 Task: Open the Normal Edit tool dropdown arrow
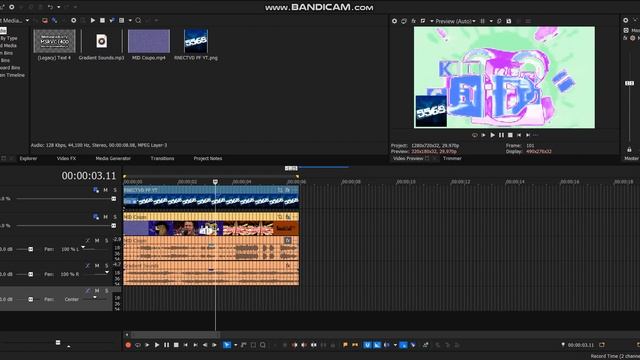coord(236,345)
